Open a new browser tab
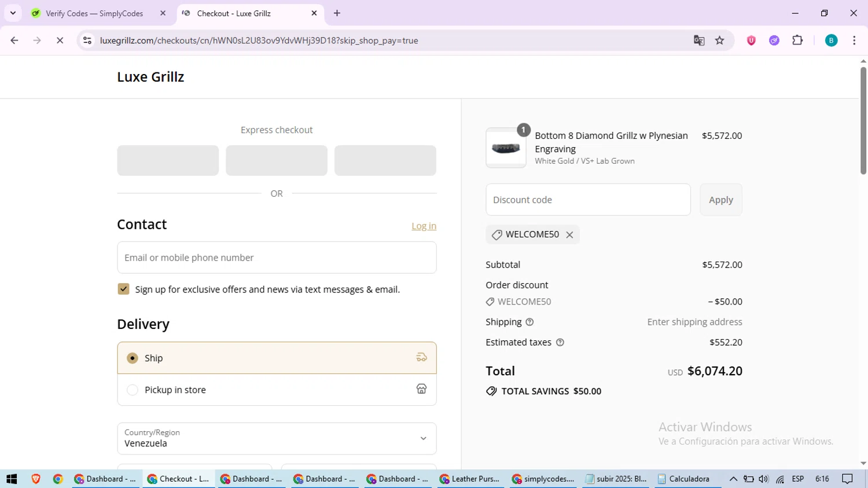This screenshot has height=488, width=868. coord(337,13)
